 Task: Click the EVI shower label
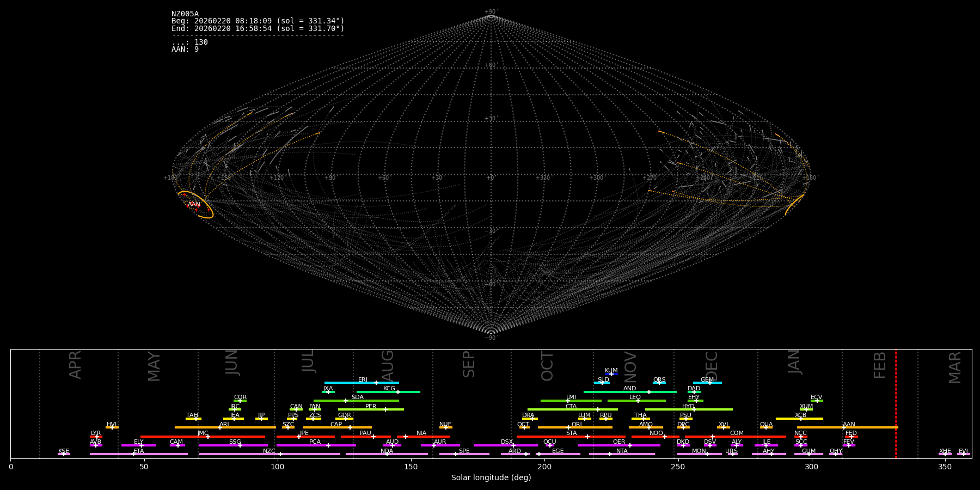(x=964, y=451)
